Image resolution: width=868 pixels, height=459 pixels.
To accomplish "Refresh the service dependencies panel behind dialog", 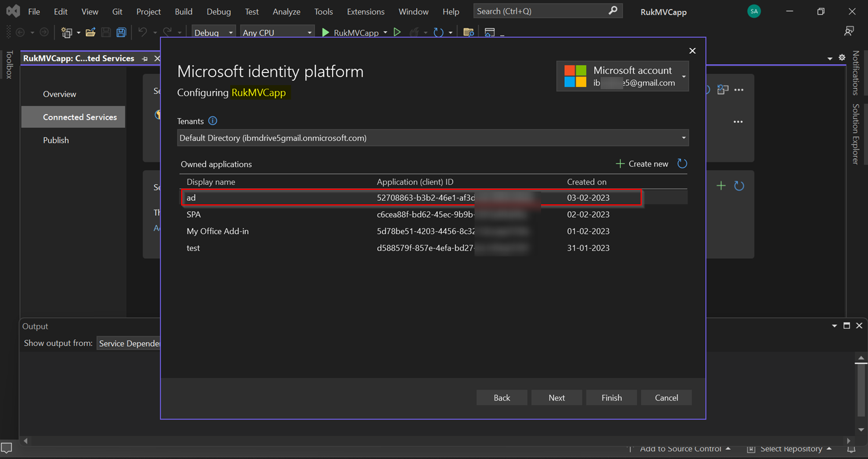I will click(x=739, y=186).
